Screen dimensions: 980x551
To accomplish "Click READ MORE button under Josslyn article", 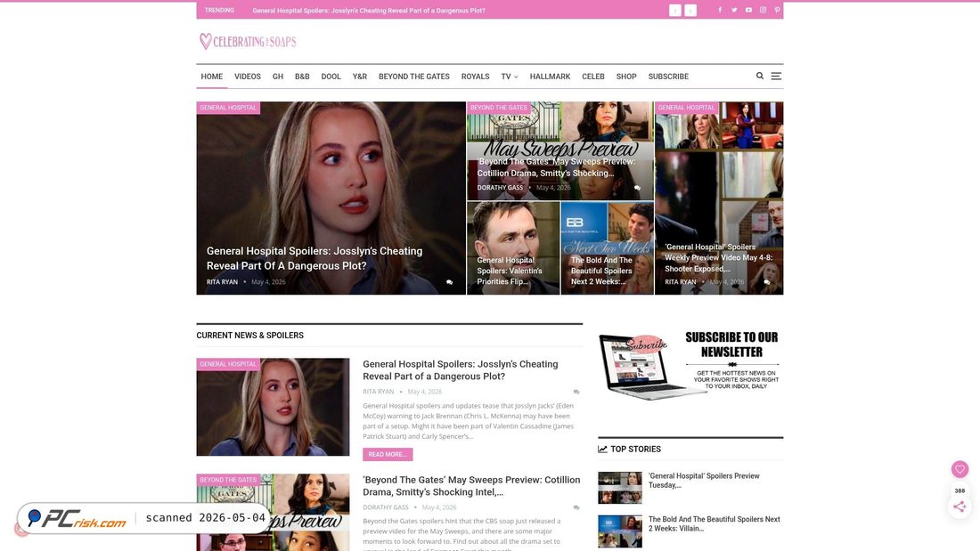I will click(x=388, y=454).
